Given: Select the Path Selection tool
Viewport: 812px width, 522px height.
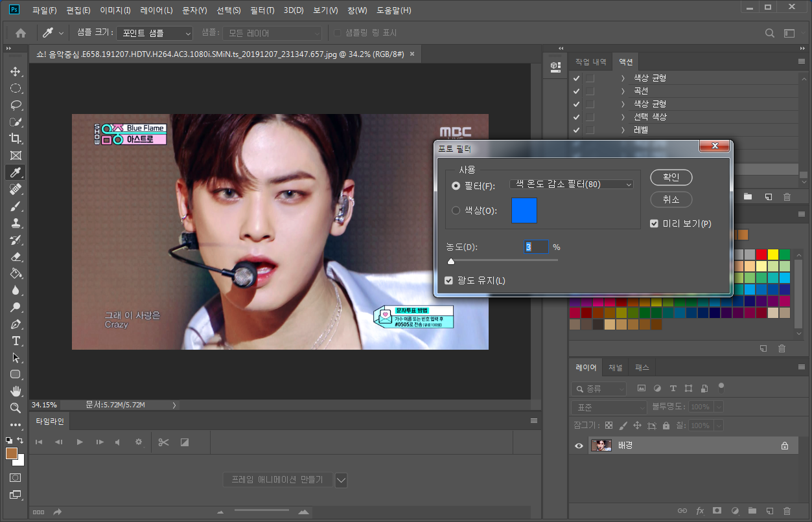Looking at the screenshot, I should [x=16, y=357].
